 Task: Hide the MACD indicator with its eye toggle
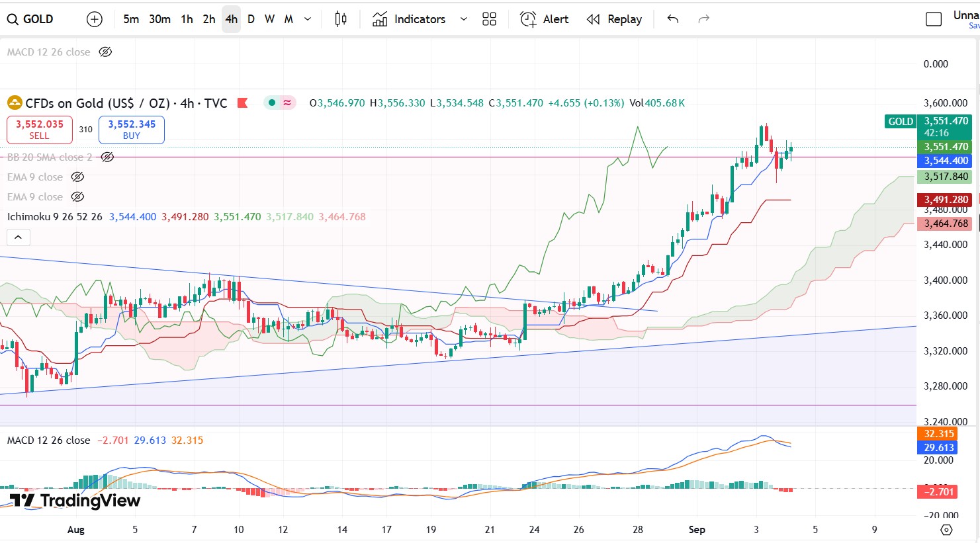click(105, 52)
